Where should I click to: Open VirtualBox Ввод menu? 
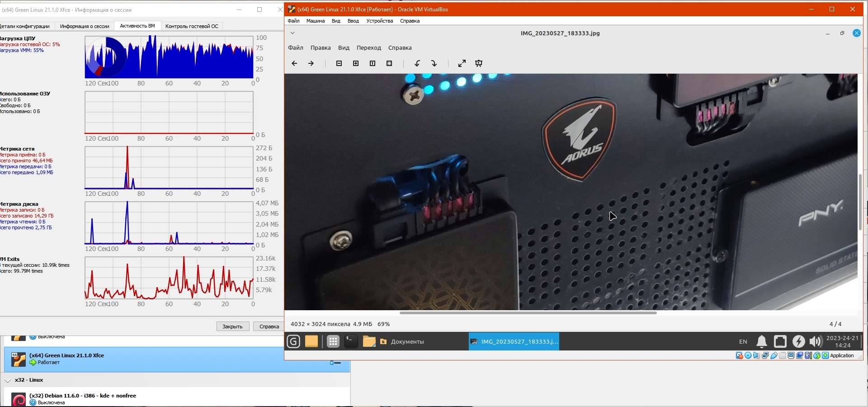[353, 21]
